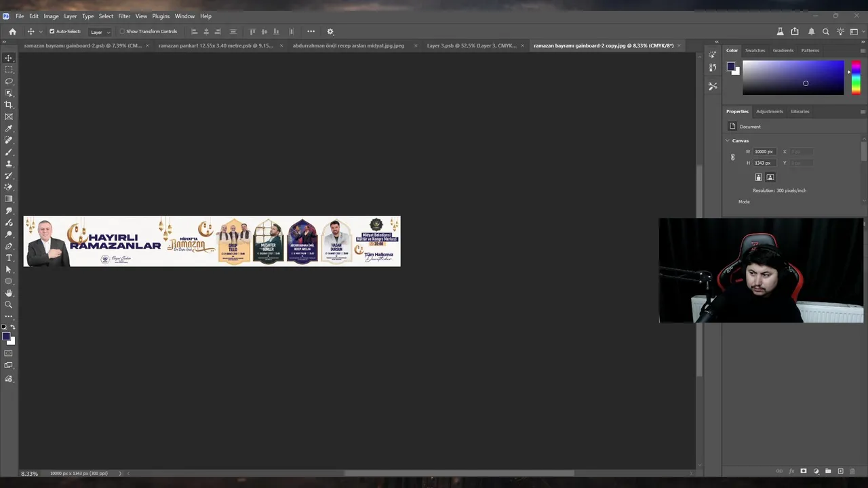The width and height of the screenshot is (868, 488).
Task: Switch to Layer 3.psb document tab
Action: pos(471,45)
